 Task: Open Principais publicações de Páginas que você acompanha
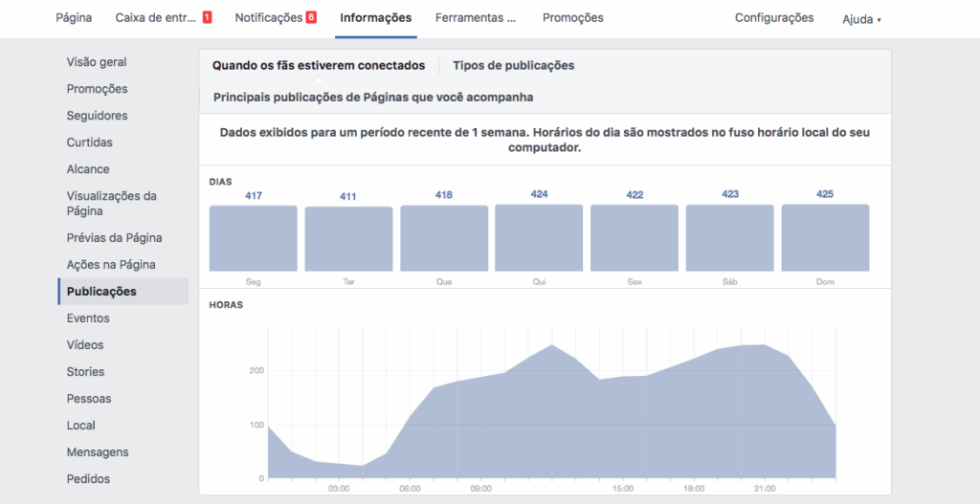pyautogui.click(x=373, y=98)
